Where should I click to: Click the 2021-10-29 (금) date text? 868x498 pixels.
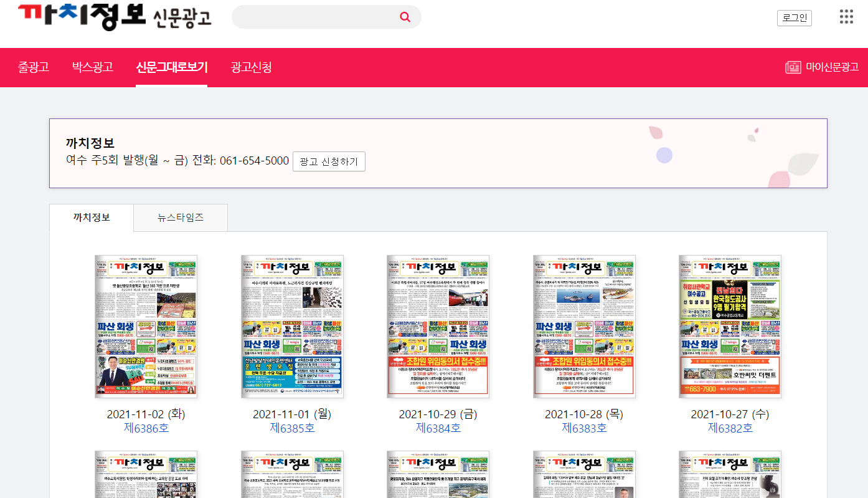[438, 414]
